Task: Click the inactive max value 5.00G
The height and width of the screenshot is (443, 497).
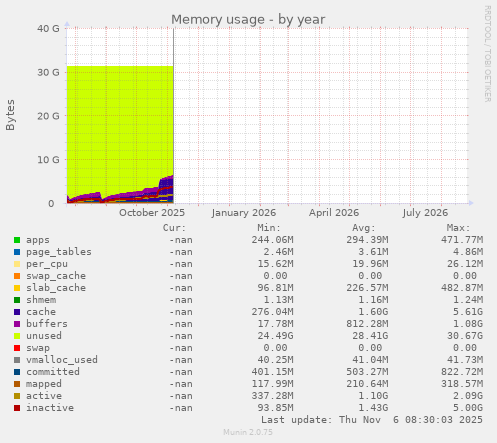Action: click(468, 408)
